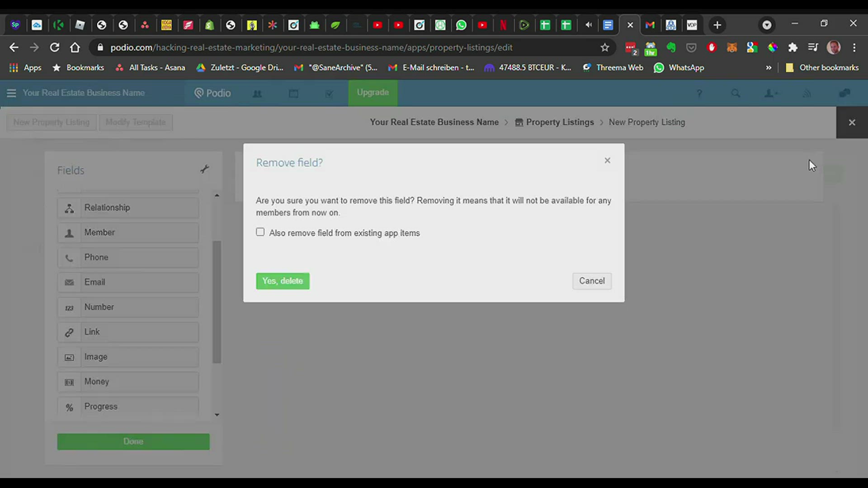
Task: Open the Podio search magnifier icon
Action: pos(736,93)
